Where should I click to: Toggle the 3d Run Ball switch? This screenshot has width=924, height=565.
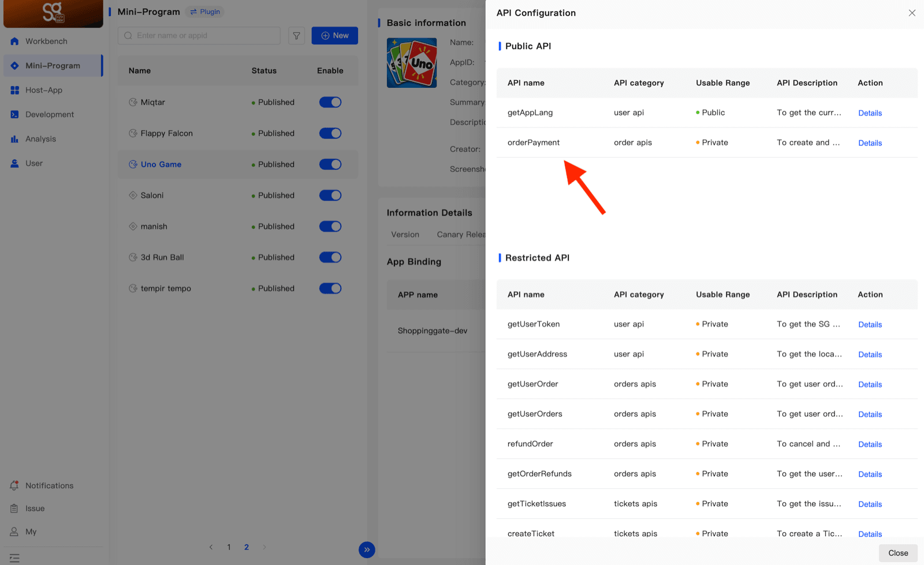tap(330, 257)
